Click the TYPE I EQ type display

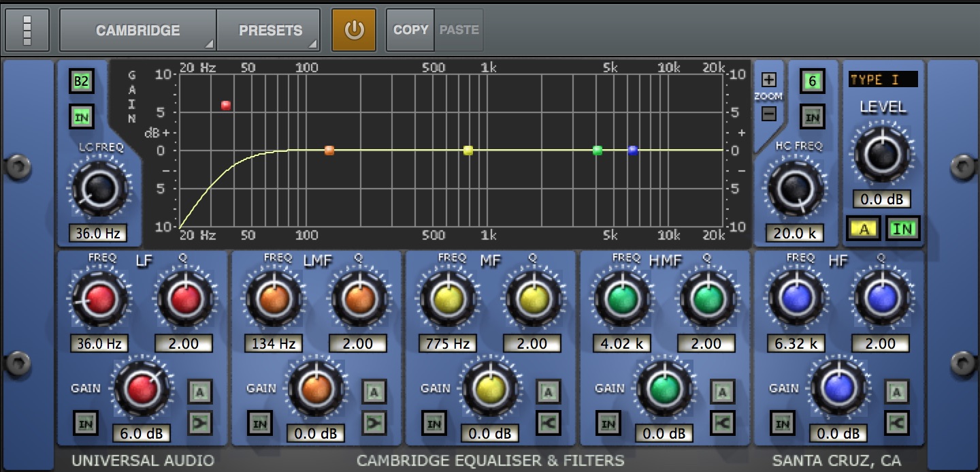coord(883,80)
